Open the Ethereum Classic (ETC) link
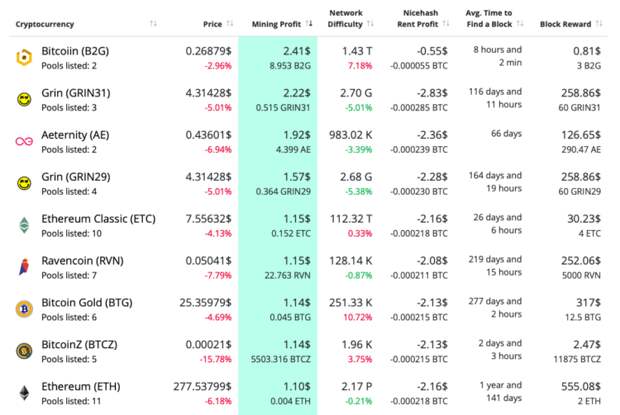620x415 pixels. tap(98, 219)
